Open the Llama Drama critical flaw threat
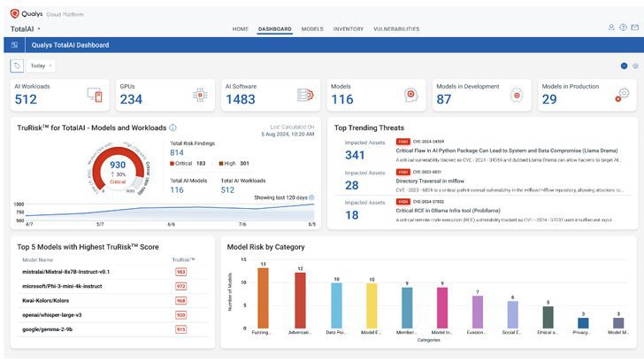The image size is (644, 363). 507,151
